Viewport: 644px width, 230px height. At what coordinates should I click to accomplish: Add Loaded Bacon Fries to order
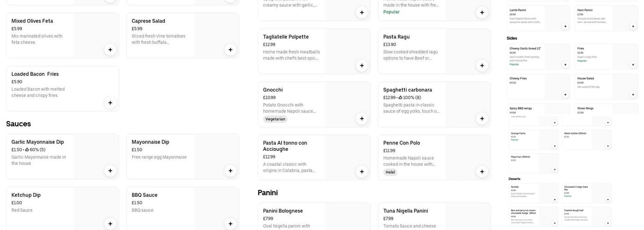[x=110, y=103]
